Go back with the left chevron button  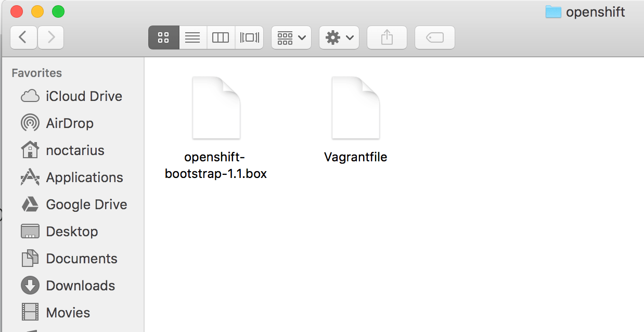[x=23, y=37]
